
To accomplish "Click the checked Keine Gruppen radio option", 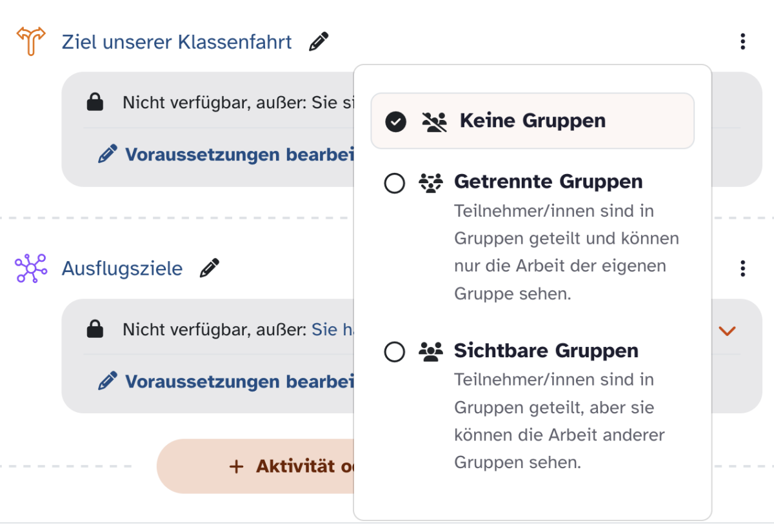I will coord(395,121).
